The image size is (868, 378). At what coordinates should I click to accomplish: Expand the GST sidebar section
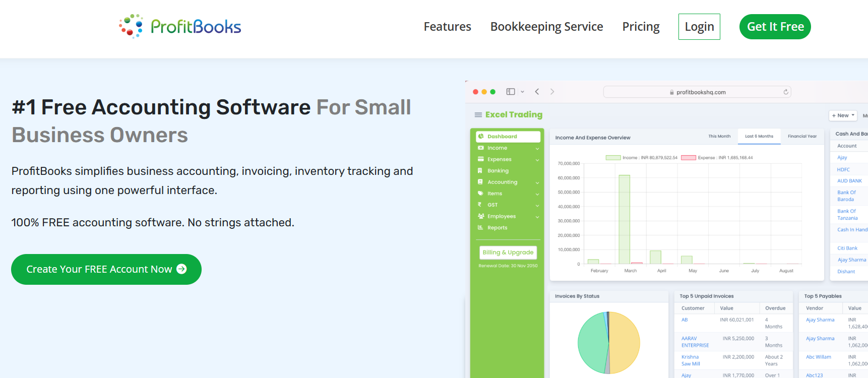click(537, 206)
